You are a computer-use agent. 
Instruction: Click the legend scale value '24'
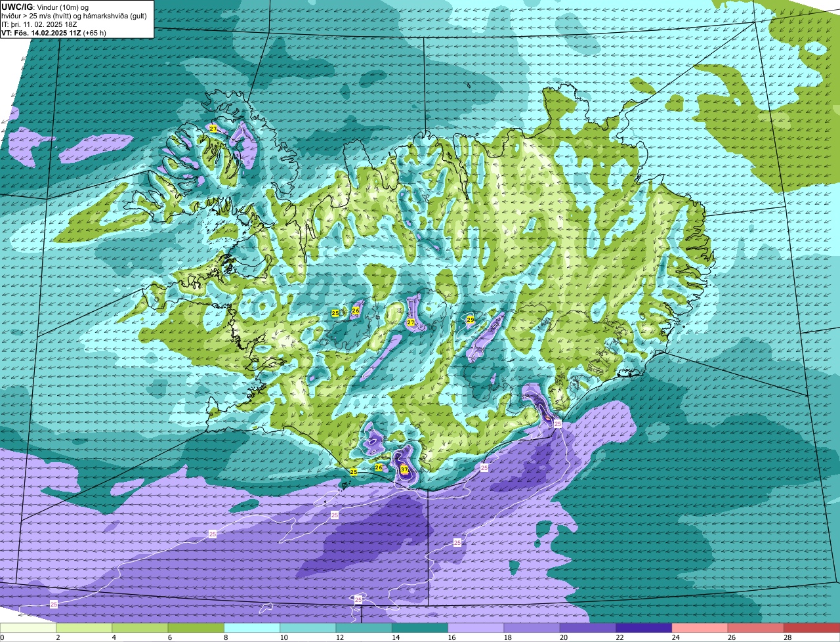coord(675,637)
